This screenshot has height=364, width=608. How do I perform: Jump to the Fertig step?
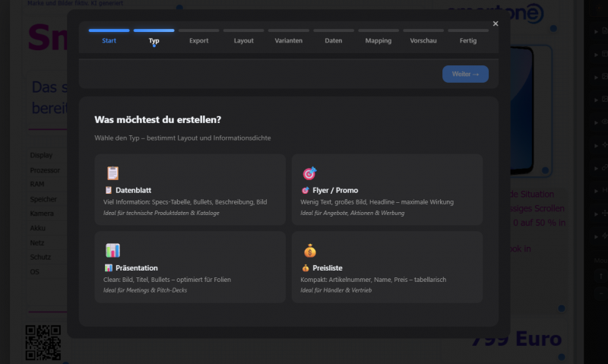pos(468,40)
